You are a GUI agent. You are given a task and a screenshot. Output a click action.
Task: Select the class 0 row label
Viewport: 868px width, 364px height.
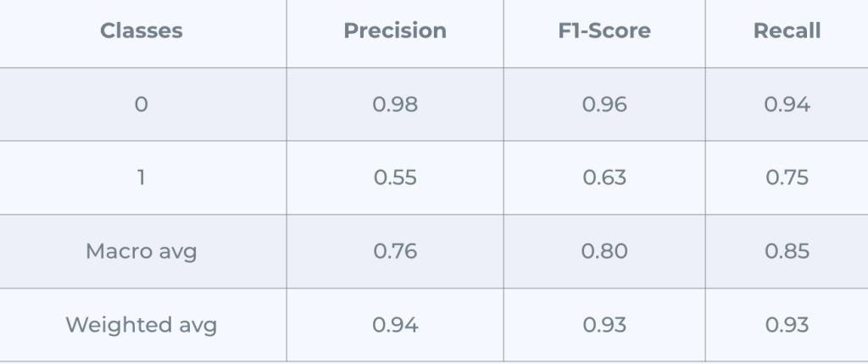(142, 105)
